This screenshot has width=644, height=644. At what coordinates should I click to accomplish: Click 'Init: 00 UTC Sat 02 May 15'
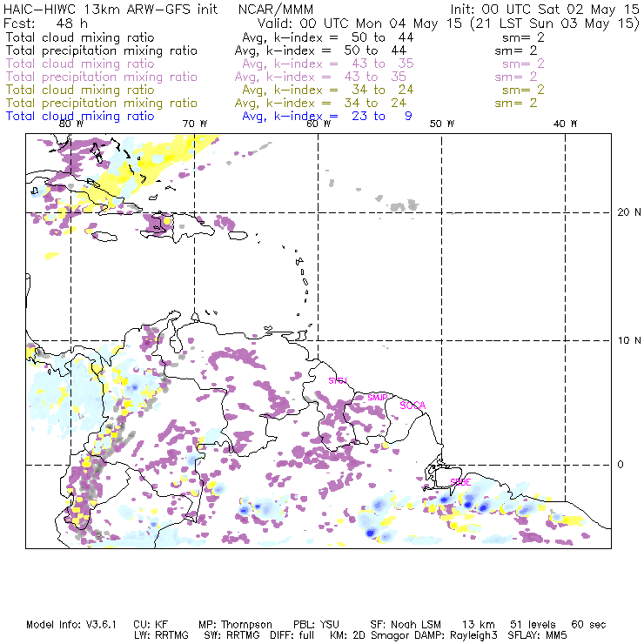coord(545,10)
